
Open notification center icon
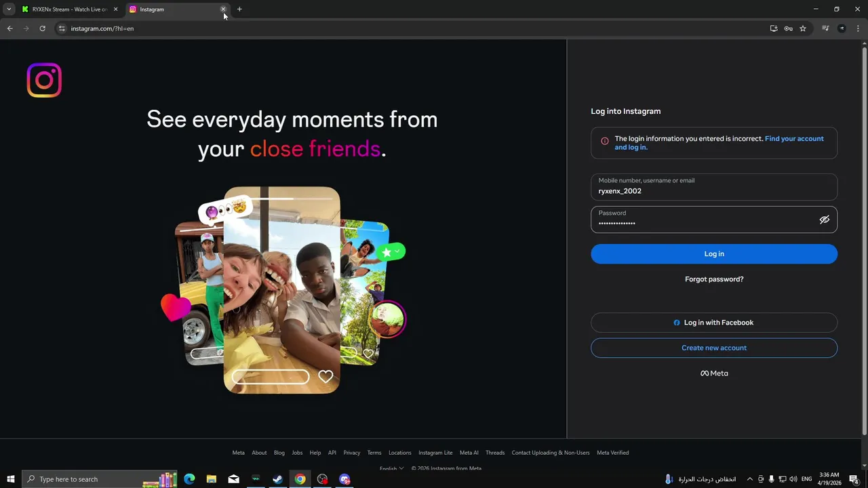(854, 479)
